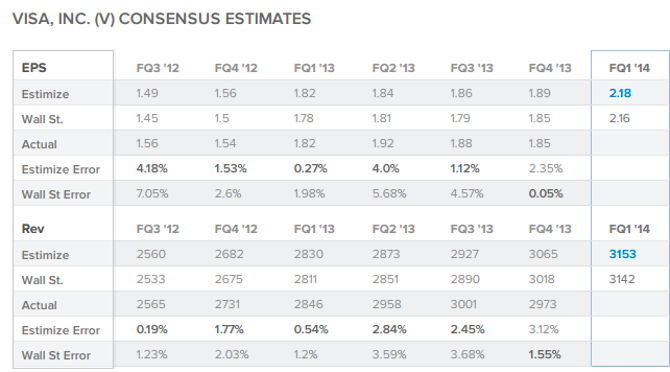The height and width of the screenshot is (372, 670).
Task: Click the Visa consensus estimates title
Action: (162, 19)
